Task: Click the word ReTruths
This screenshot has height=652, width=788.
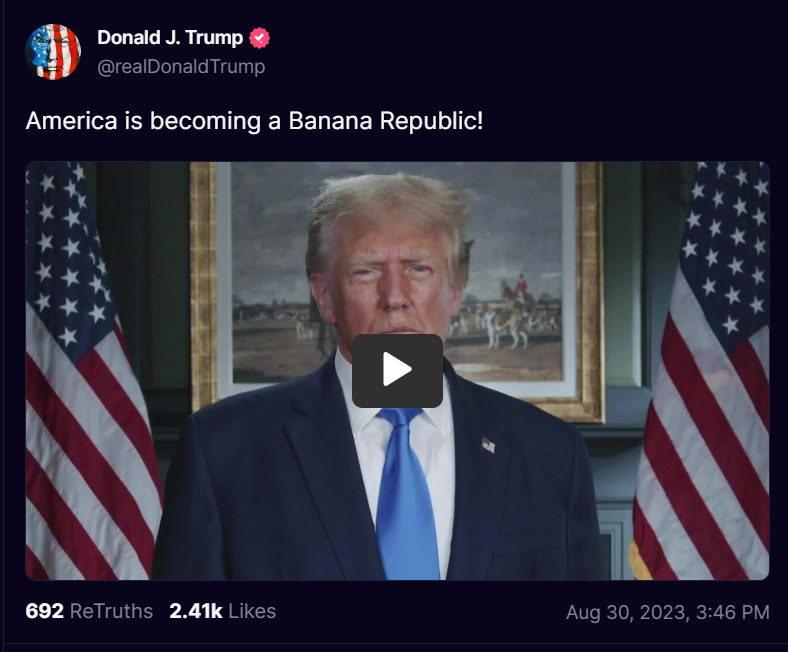Action: 111,611
